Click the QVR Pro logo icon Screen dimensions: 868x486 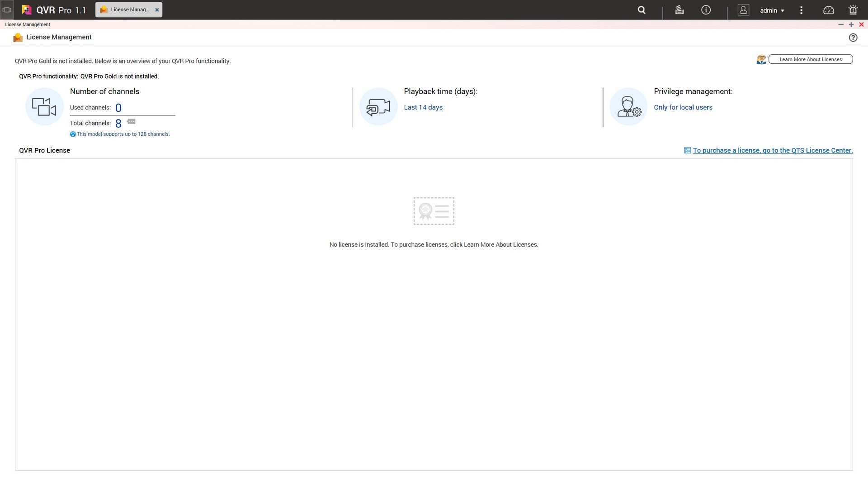[x=27, y=10]
